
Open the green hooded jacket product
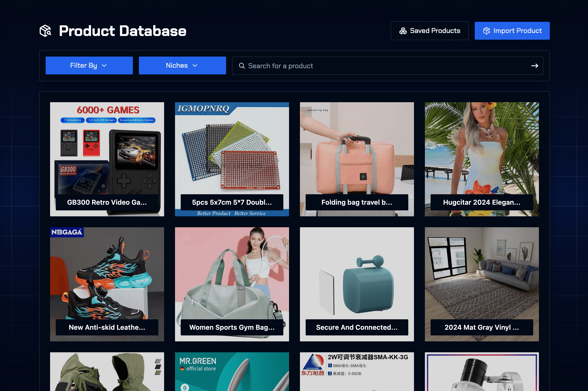[107, 372]
